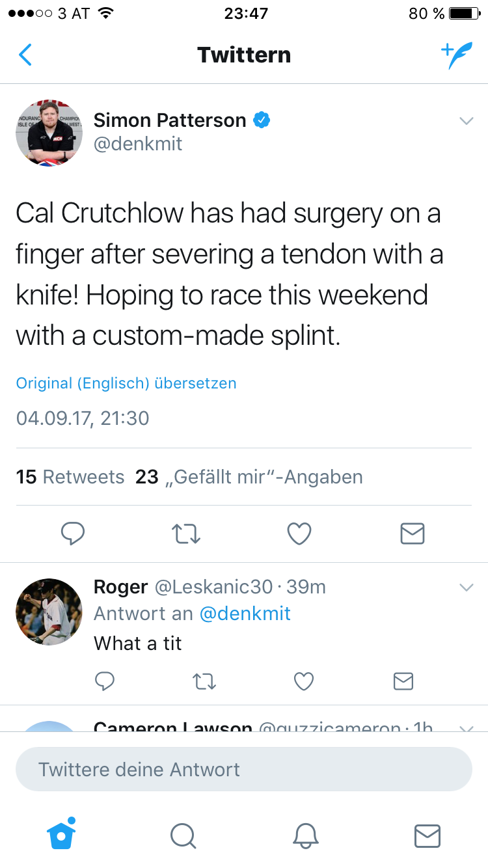Tap 'Original (Englisch) übersetzen' link
Screen dimensions: 488x868
[126, 383]
